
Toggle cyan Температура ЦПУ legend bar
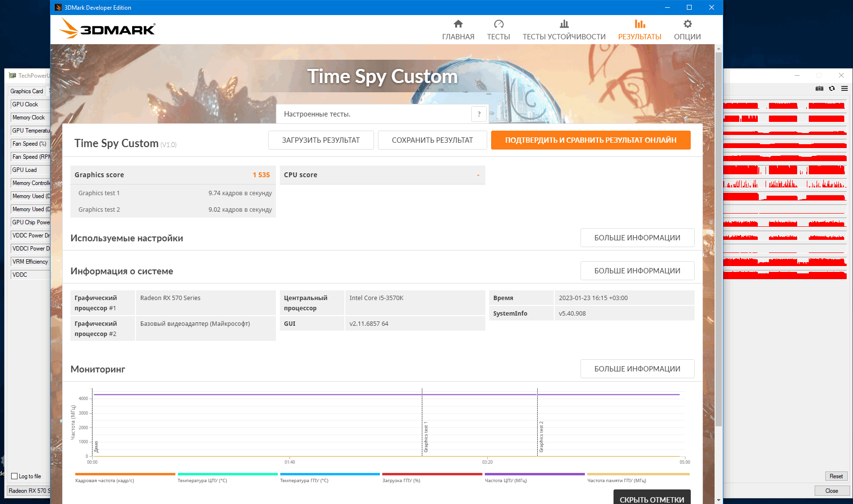pos(228,474)
